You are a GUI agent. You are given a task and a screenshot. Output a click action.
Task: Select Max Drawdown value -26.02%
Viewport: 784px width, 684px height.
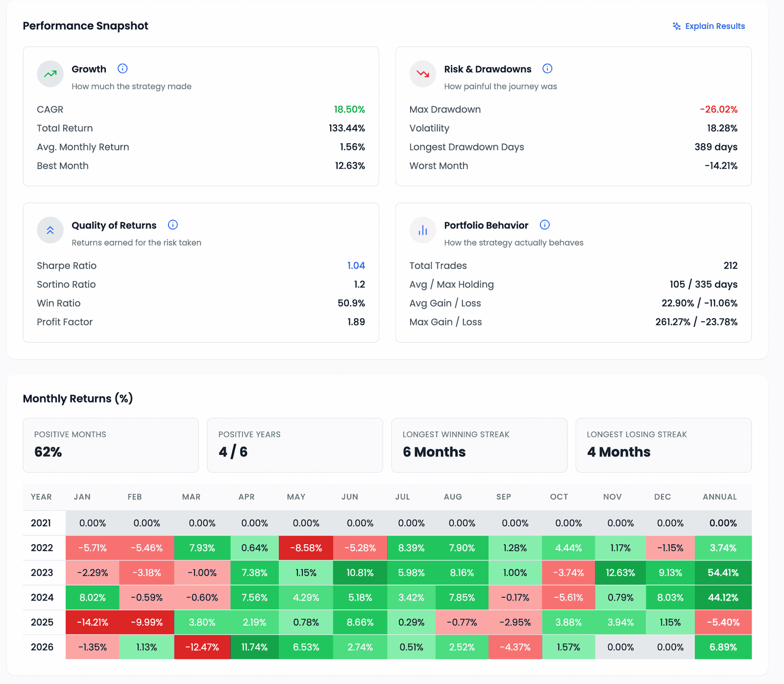click(x=718, y=109)
